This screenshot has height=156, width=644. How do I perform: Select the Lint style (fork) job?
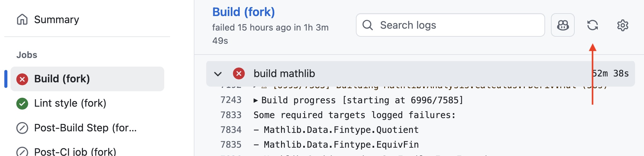click(70, 103)
